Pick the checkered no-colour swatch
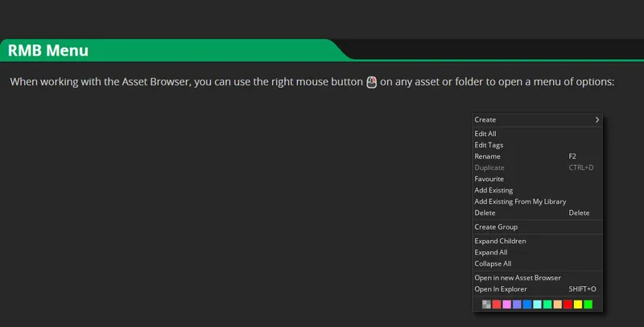The image size is (644, 327). tap(486, 304)
